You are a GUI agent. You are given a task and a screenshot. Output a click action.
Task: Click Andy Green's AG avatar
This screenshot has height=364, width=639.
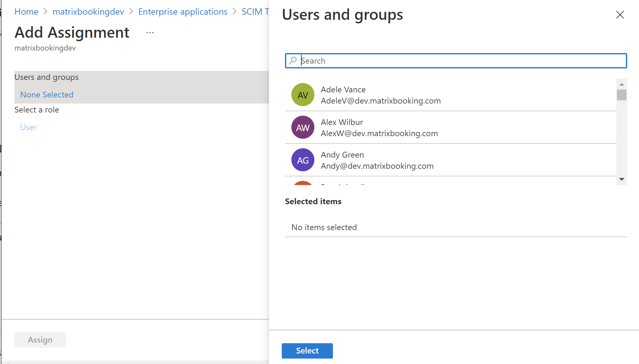[303, 160]
